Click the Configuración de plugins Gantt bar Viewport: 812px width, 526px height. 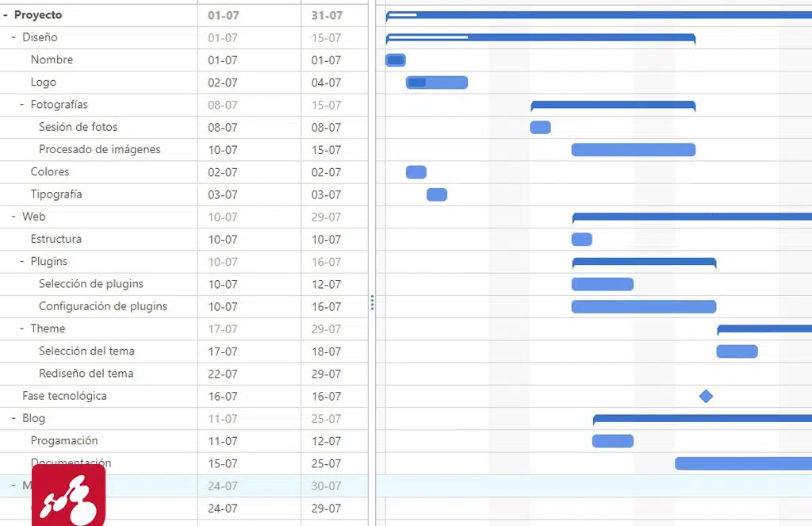coord(643,306)
